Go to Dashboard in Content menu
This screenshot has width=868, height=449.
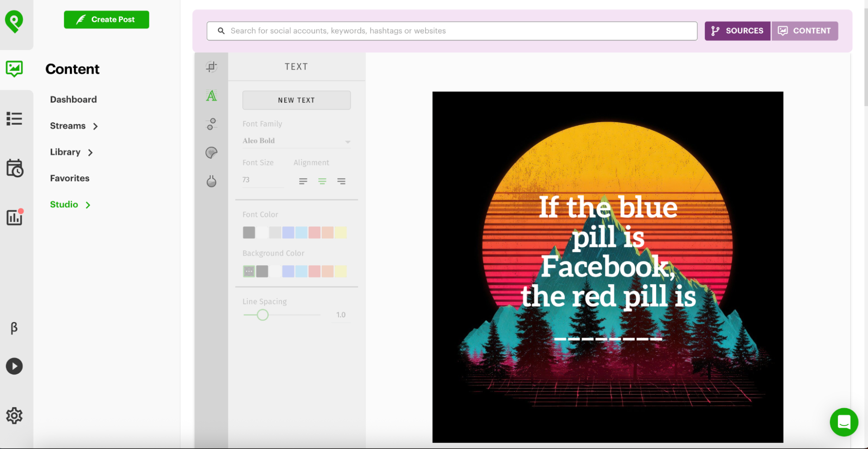[73, 100]
